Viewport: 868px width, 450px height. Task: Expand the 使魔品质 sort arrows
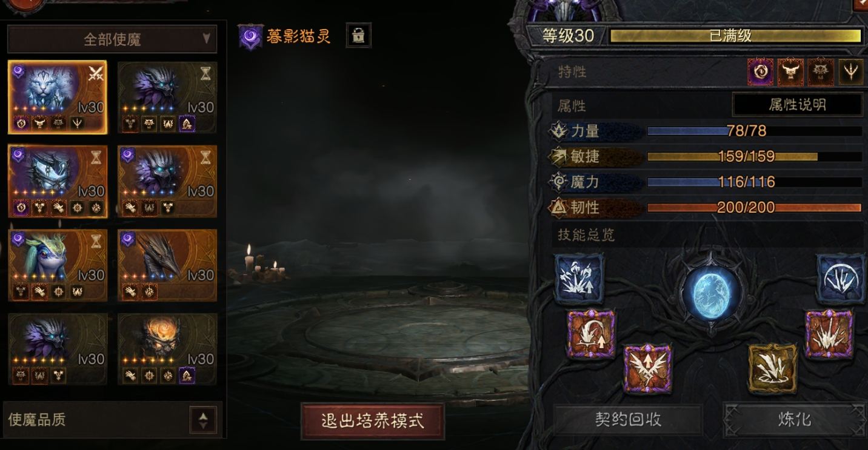[x=203, y=420]
